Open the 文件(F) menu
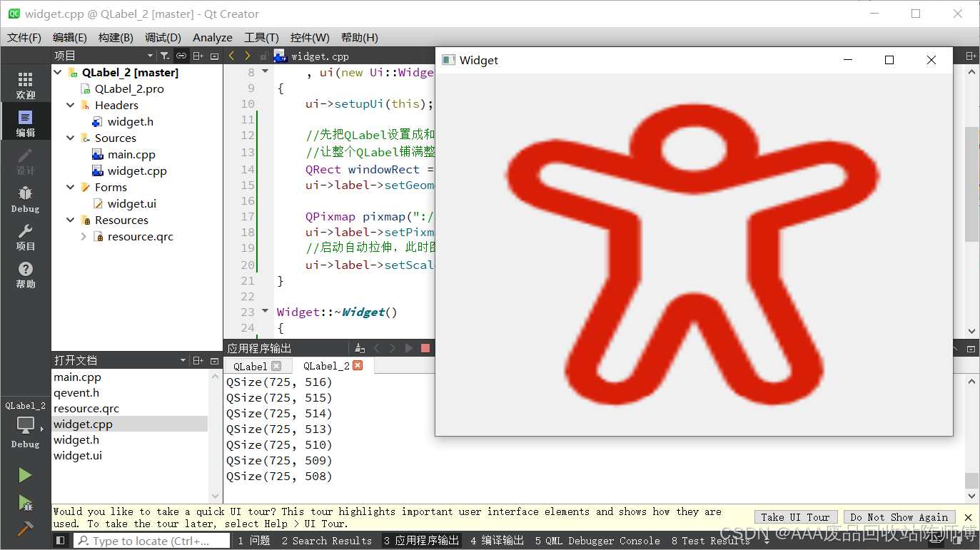The height and width of the screenshot is (550, 980). pyautogui.click(x=24, y=37)
